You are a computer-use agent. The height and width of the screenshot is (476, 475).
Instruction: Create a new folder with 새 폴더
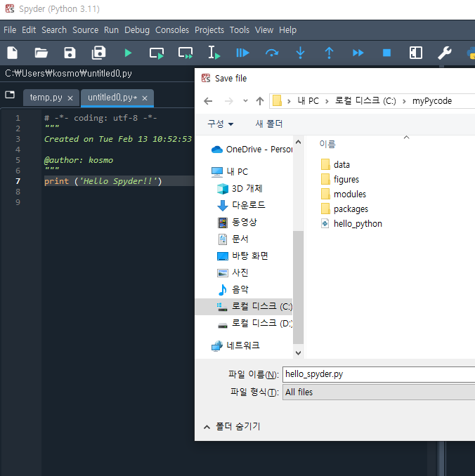[x=269, y=124]
